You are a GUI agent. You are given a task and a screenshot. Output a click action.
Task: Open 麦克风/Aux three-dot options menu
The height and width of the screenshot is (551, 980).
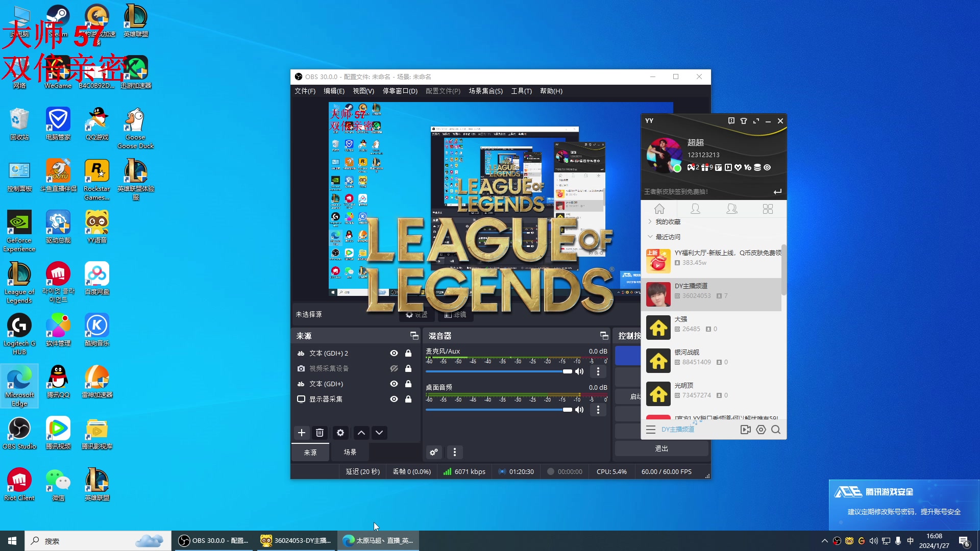[x=598, y=371]
